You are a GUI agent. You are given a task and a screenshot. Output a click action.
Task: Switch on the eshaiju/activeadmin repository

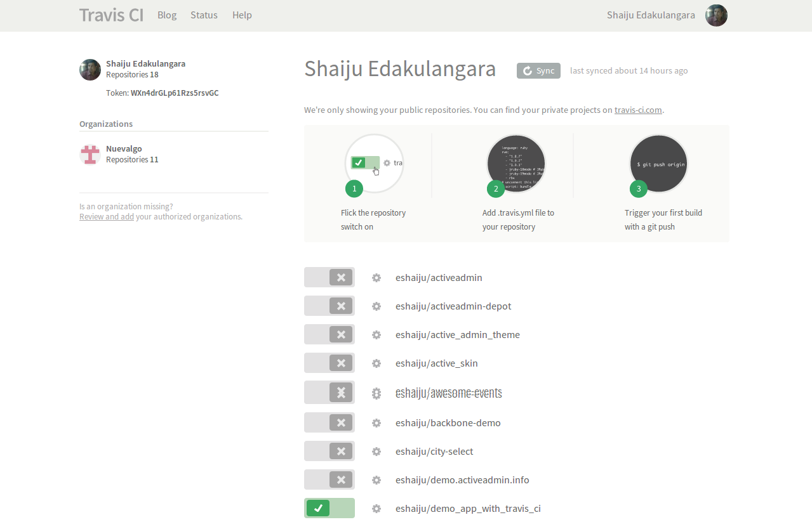pyautogui.click(x=329, y=277)
